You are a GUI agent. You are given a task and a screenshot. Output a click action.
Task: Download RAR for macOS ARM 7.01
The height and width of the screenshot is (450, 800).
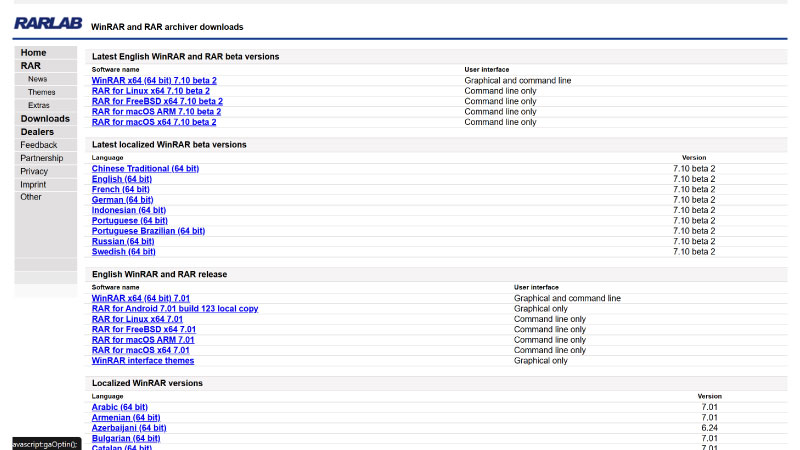tap(143, 340)
